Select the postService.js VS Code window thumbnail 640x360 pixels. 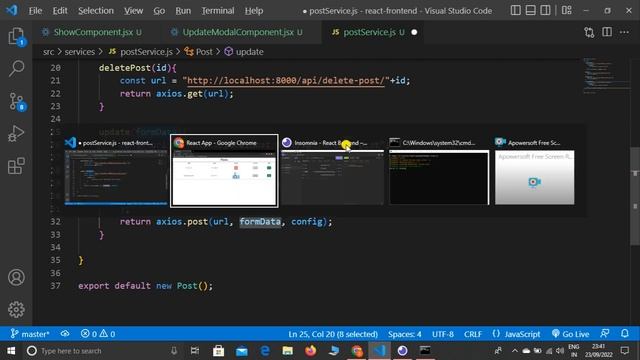point(116,171)
